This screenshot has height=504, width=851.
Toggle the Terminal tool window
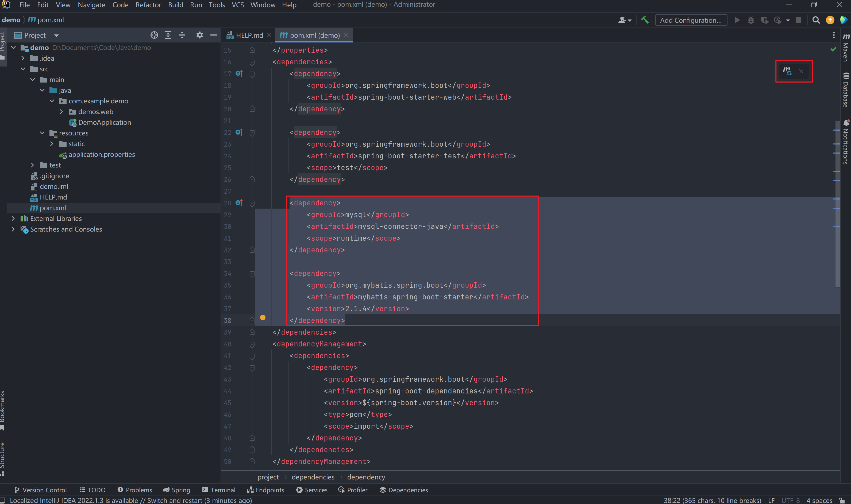pyautogui.click(x=219, y=490)
